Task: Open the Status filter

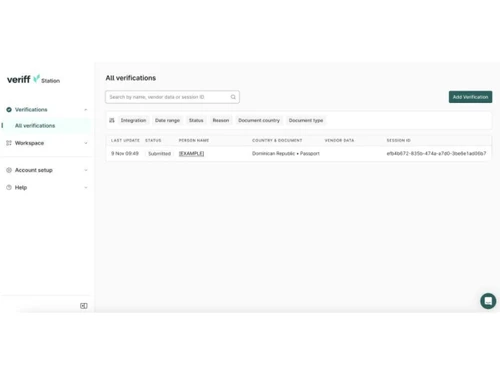Action: pyautogui.click(x=196, y=120)
